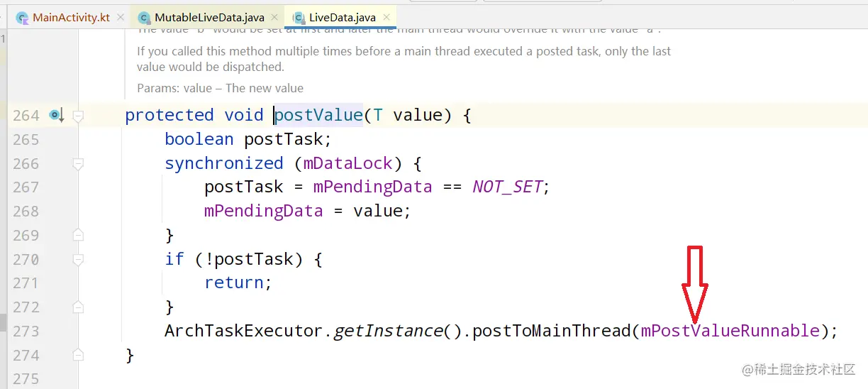Click postToMainThread method call
Screen dimensions: 868x389
click(x=552, y=331)
